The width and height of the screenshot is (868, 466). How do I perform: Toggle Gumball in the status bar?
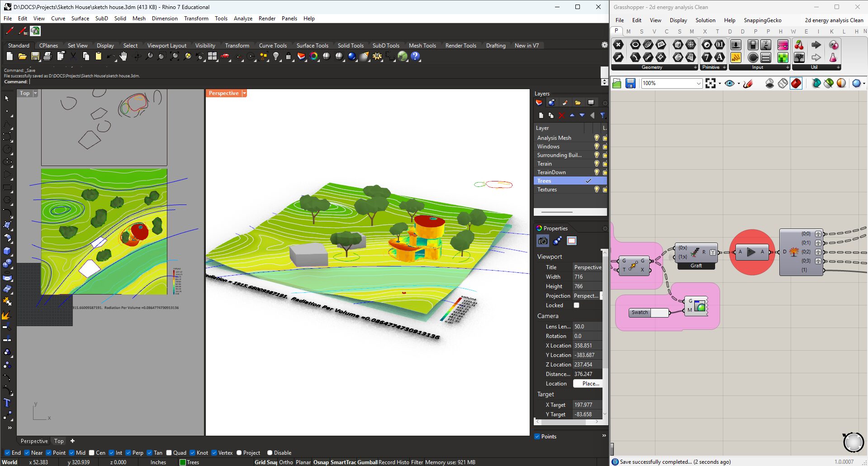[x=367, y=462]
